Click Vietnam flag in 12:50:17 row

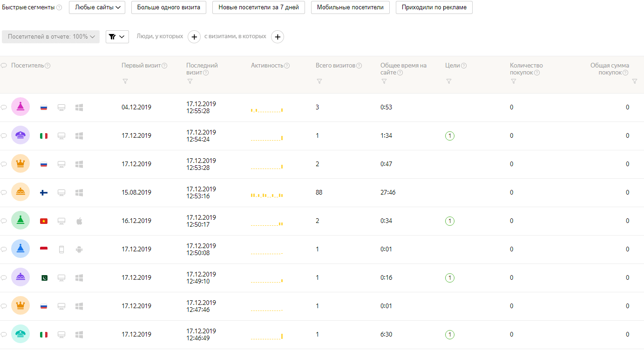pos(44,221)
